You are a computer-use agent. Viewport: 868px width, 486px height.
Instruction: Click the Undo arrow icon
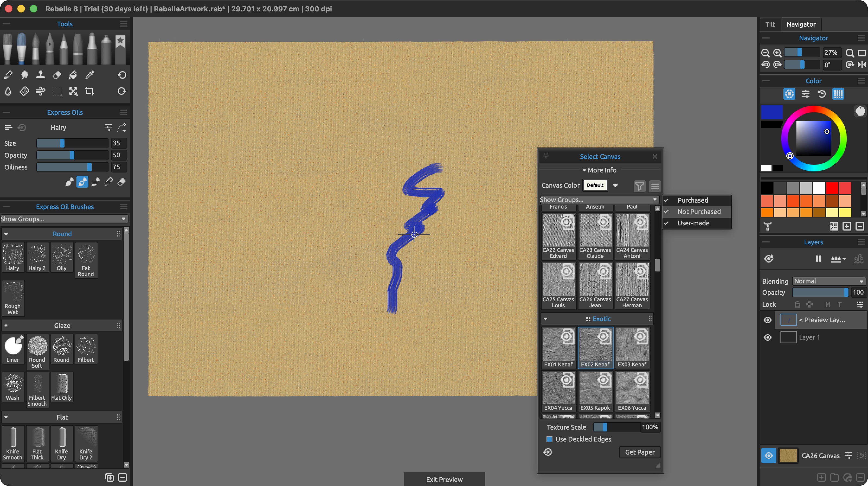122,75
